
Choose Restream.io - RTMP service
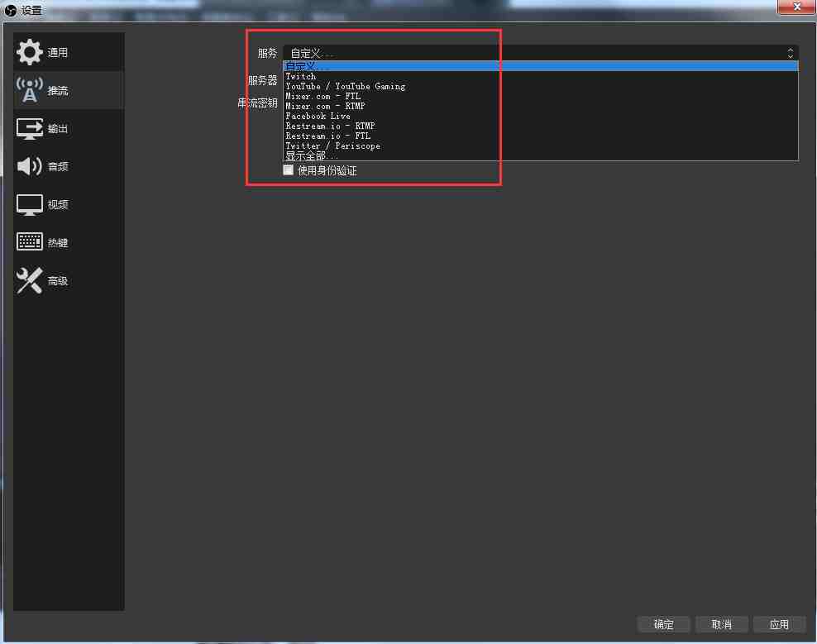(540, 126)
